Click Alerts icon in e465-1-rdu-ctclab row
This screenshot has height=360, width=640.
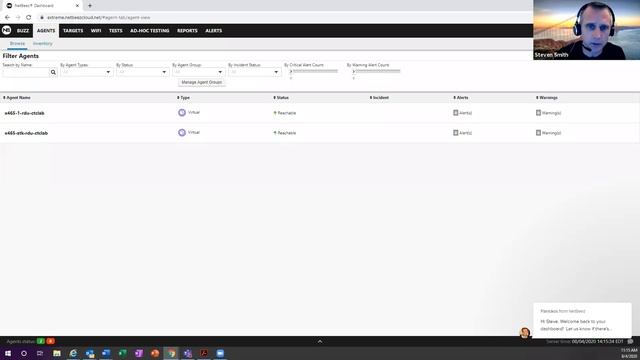tap(456, 113)
